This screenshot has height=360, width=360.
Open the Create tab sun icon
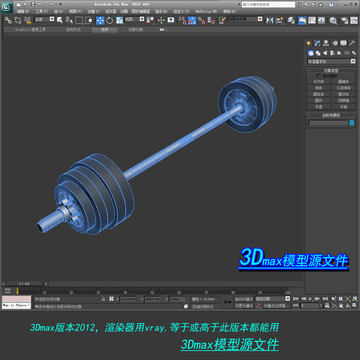tap(309, 43)
